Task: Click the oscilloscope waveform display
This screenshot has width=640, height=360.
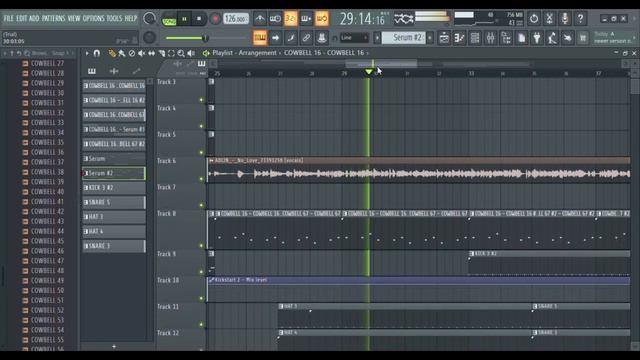Action: [x=404, y=19]
